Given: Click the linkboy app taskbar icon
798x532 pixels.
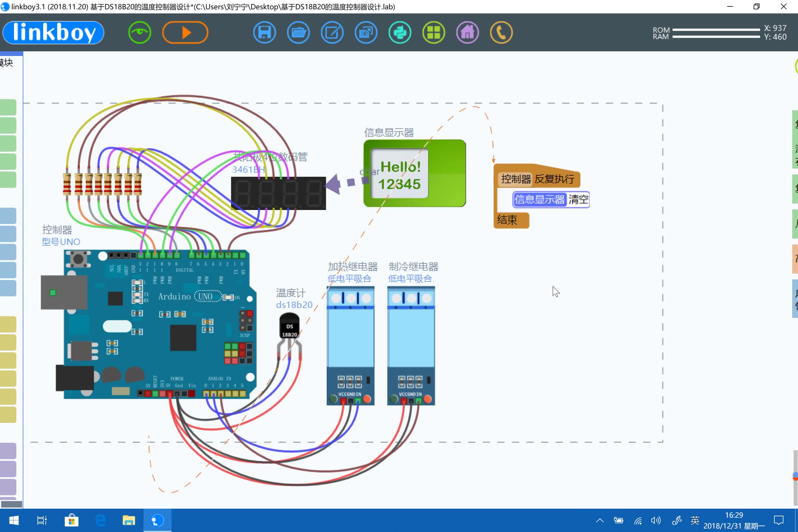Looking at the screenshot, I should (x=157, y=520).
